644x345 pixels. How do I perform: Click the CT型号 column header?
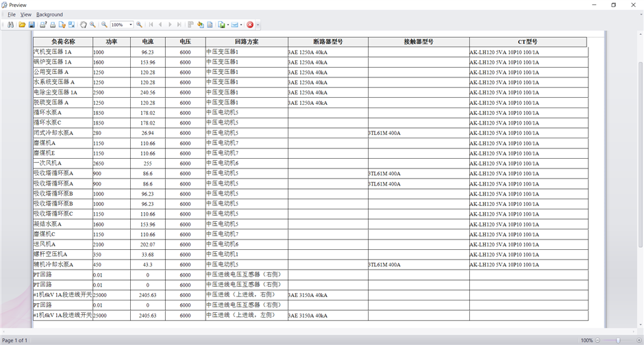coord(528,42)
